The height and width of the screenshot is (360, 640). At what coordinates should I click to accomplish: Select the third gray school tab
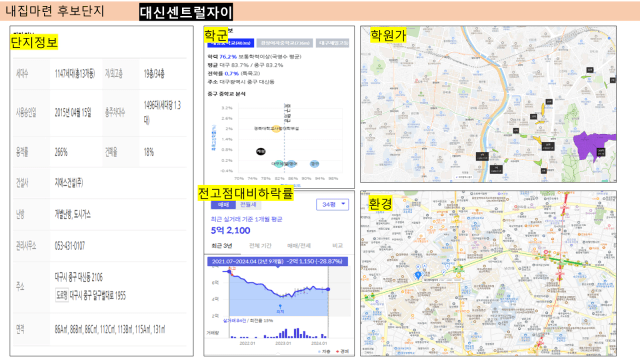[x=333, y=43]
